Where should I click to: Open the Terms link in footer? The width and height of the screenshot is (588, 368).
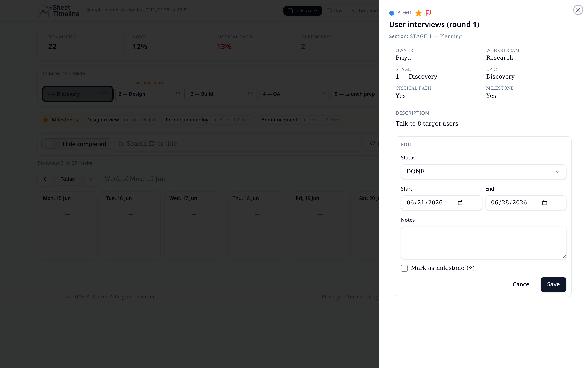354,297
